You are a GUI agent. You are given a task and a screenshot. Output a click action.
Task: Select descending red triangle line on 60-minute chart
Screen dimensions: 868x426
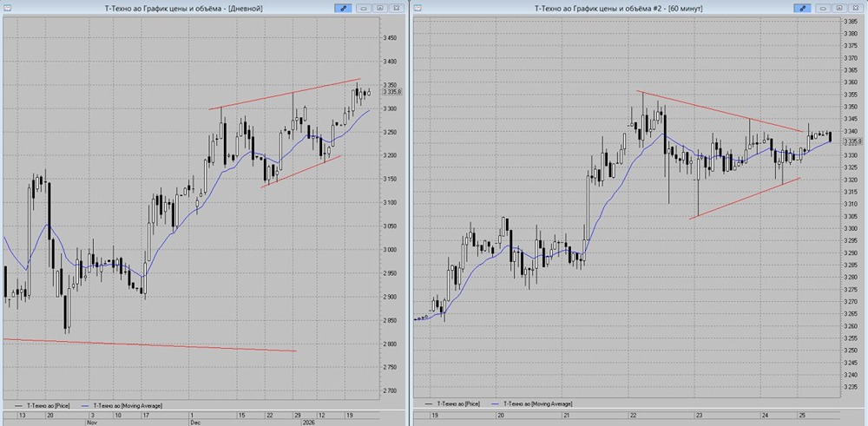(x=720, y=112)
